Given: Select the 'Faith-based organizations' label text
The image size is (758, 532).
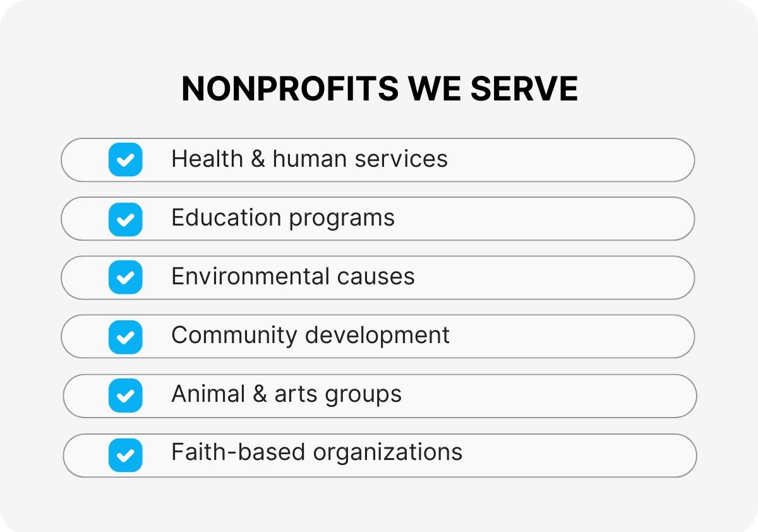Looking at the screenshot, I should [x=316, y=452].
